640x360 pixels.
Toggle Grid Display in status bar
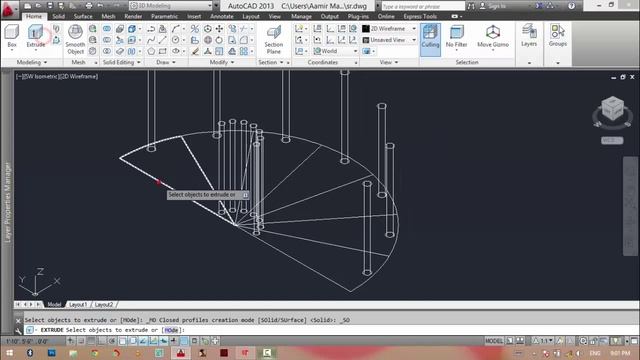[91, 340]
